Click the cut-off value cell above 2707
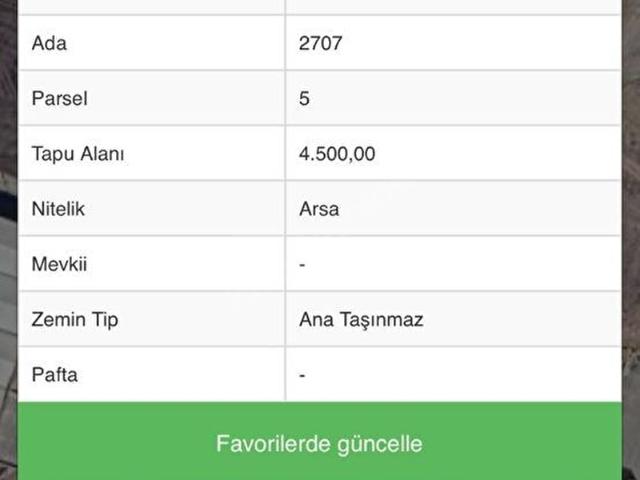 click(452, 6)
